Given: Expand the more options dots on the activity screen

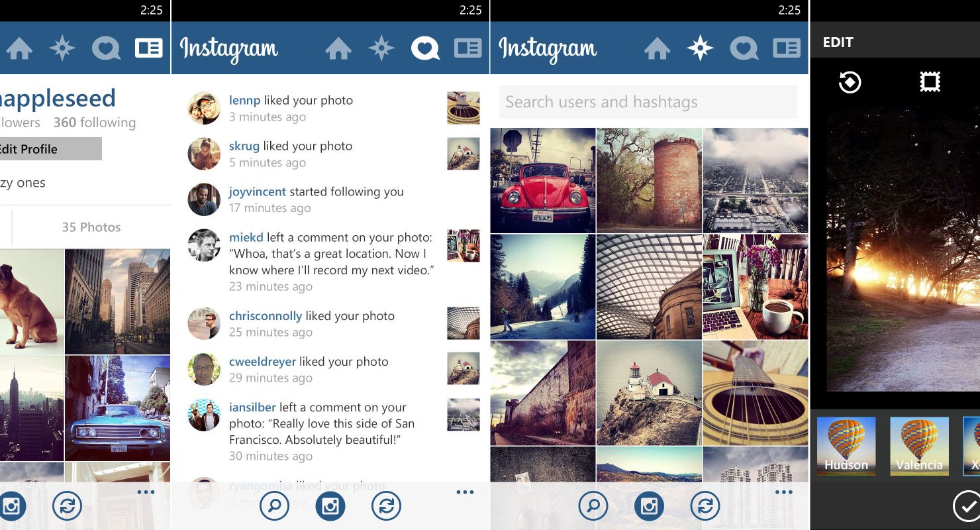Looking at the screenshot, I should pos(465,492).
